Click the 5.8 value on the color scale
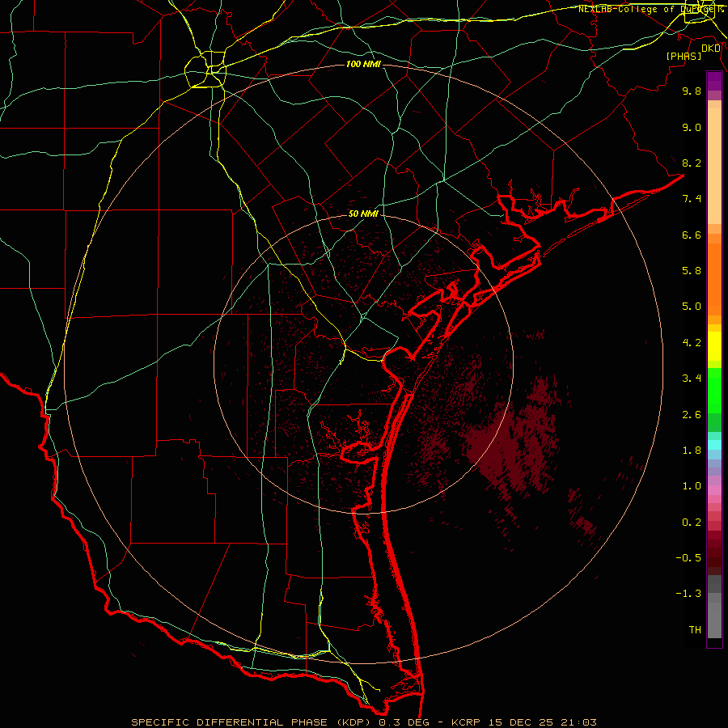The image size is (728, 728). click(692, 271)
